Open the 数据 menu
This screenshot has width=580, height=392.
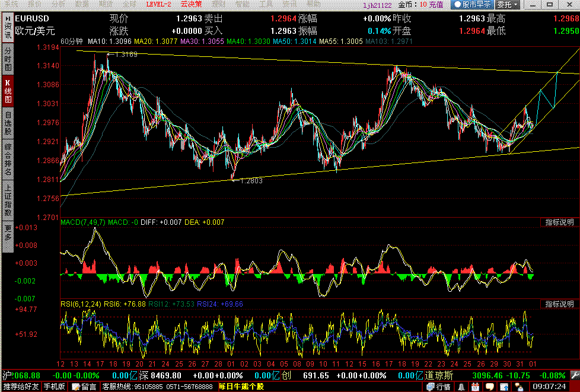(x=82, y=4)
